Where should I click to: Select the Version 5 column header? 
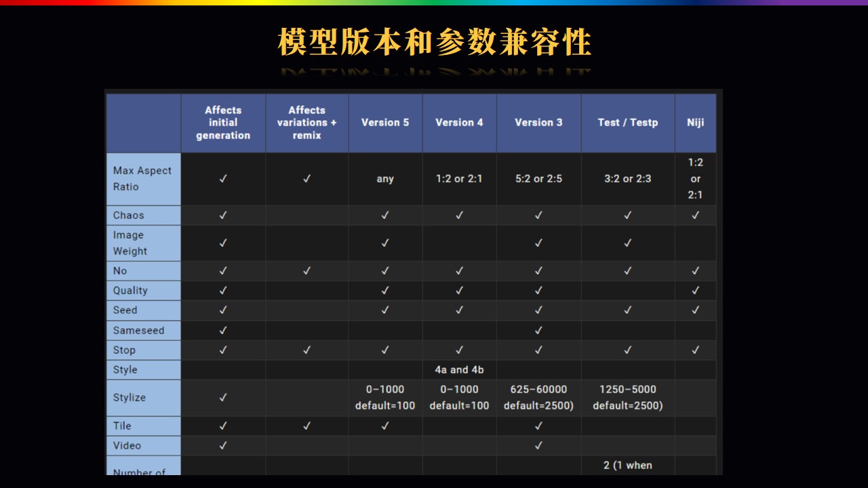385,123
